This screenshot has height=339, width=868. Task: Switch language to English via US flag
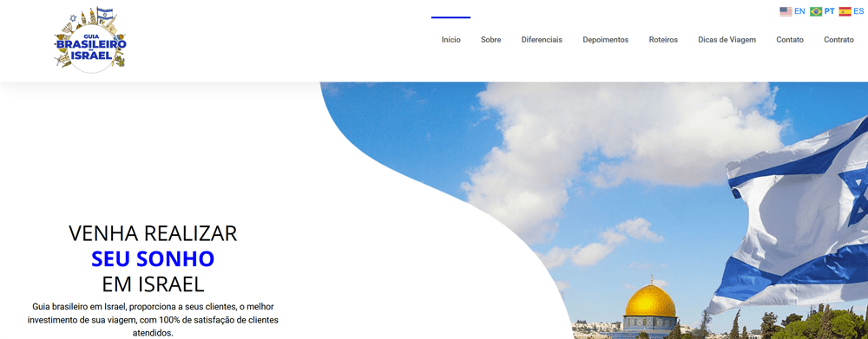792,11
